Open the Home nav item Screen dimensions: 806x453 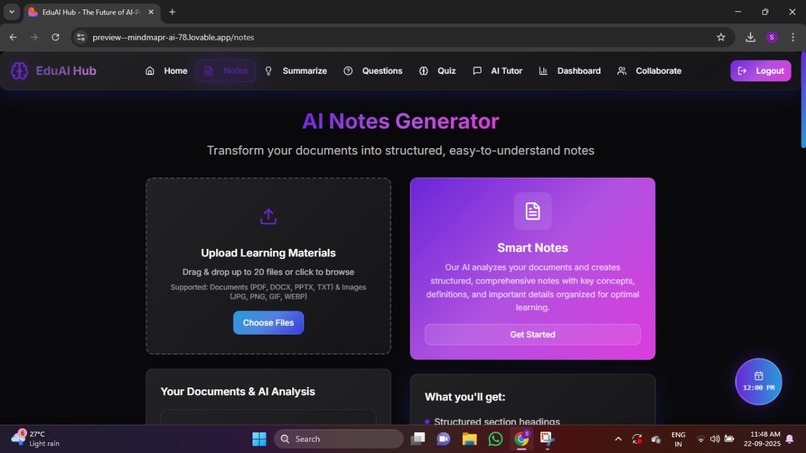point(166,71)
